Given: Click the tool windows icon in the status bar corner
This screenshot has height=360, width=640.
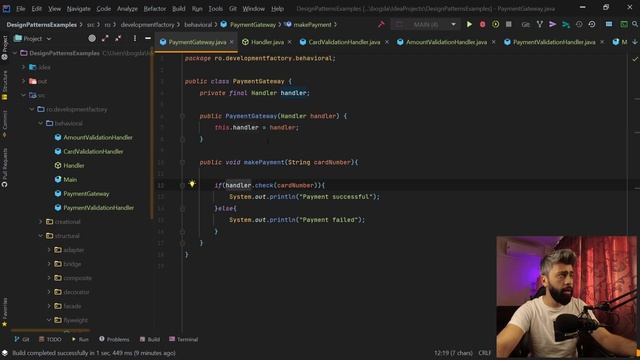Looking at the screenshot, I should pyautogui.click(x=4, y=353).
